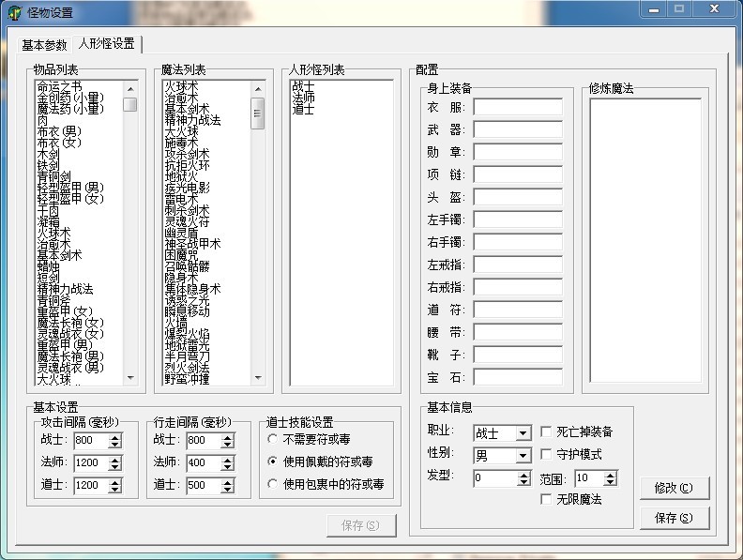Click the app icon in title bar

click(14, 12)
